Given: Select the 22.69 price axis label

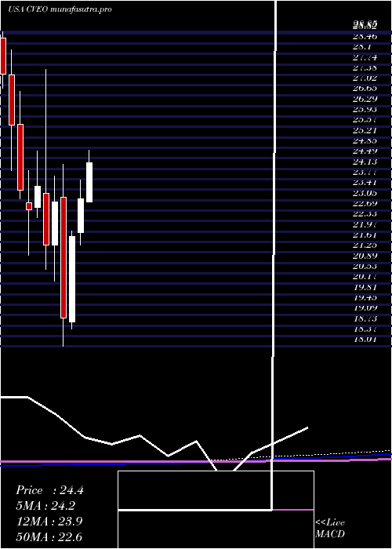Looking at the screenshot, I should click(x=365, y=203).
